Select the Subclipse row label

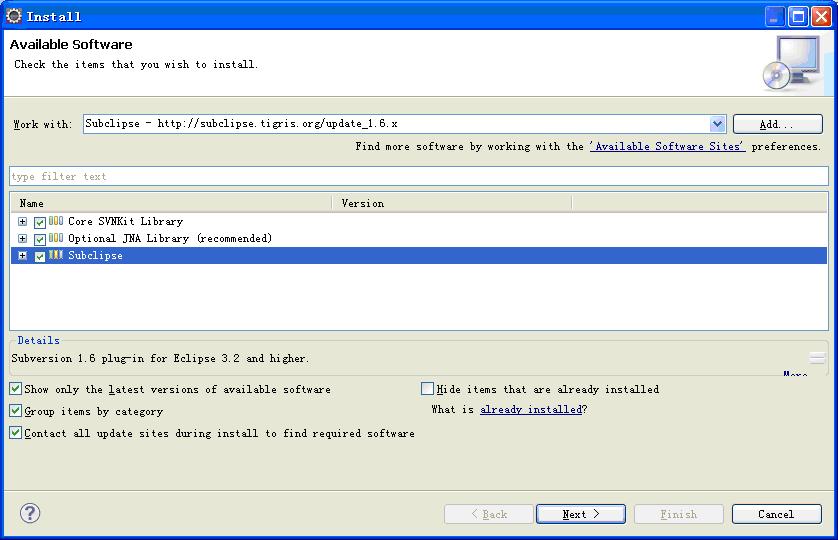(x=95, y=256)
